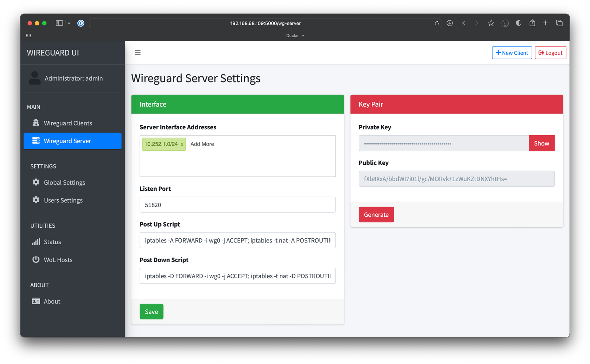Click the Wireguard Server icon in sidebar
The width and height of the screenshot is (590, 364).
pos(36,141)
